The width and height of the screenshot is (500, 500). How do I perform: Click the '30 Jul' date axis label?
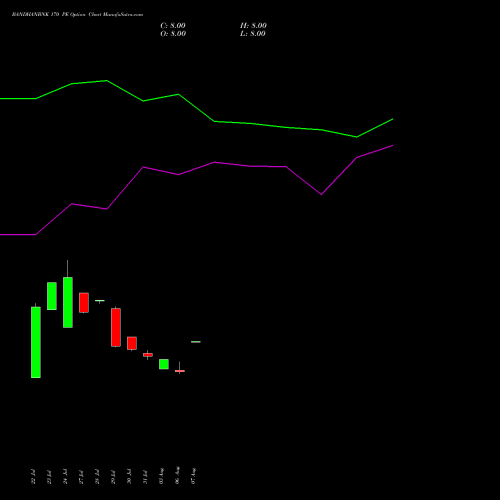(x=129, y=477)
